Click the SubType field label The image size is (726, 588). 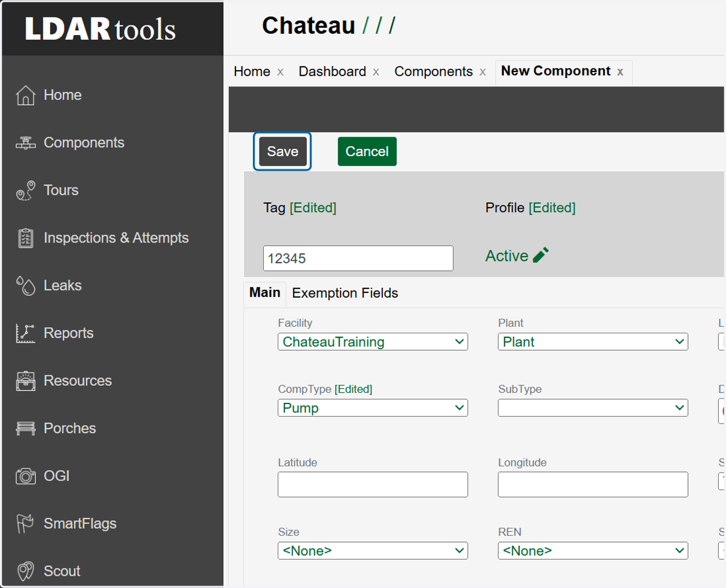coord(520,389)
